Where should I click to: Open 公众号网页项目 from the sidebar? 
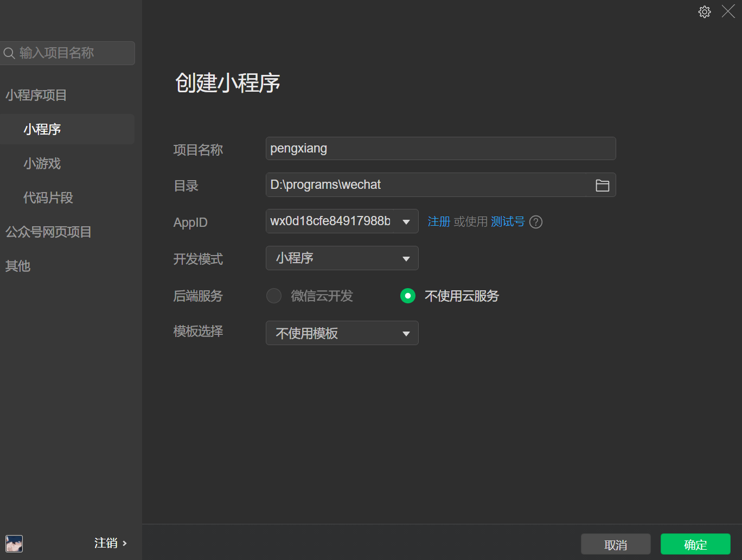coord(48,232)
